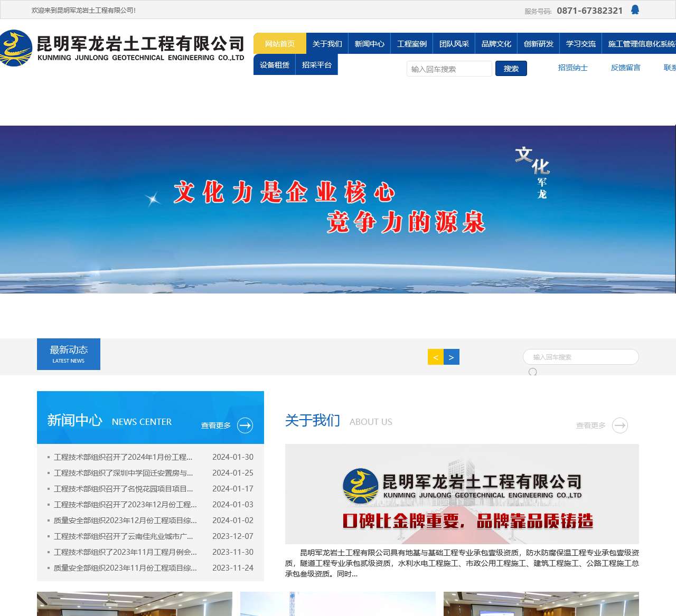Open news about 名悦花园项目

(124, 489)
